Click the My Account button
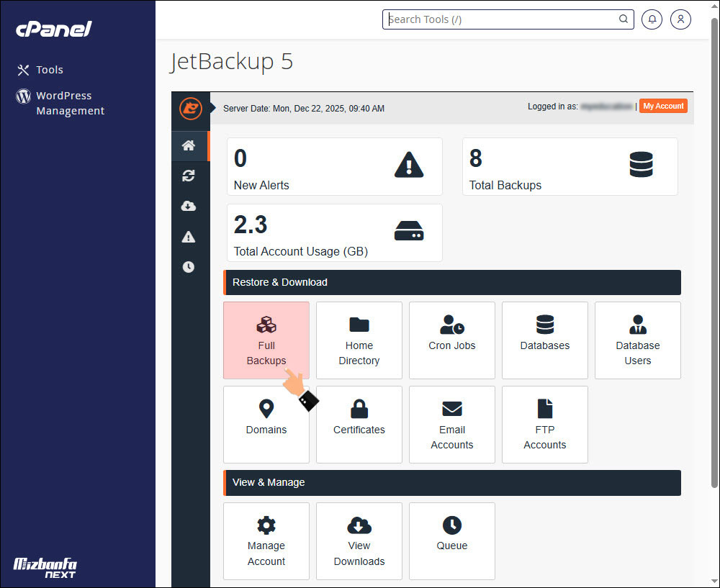 coord(663,106)
